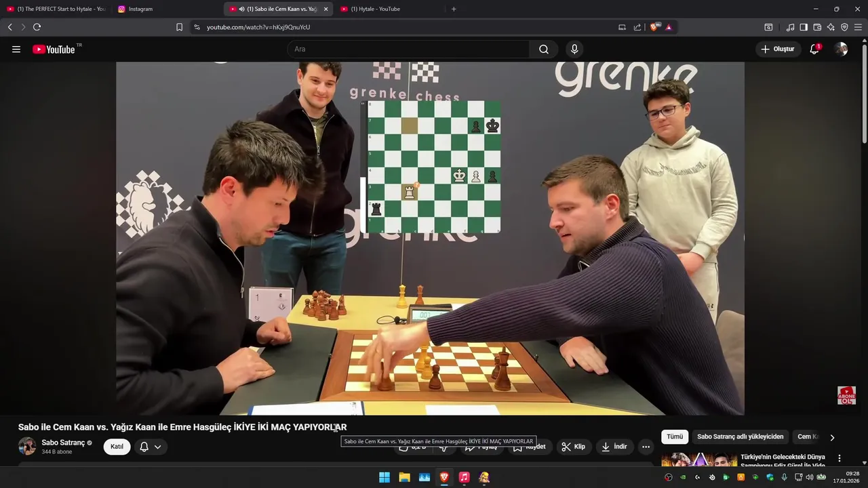Show next filter chips with arrow

(832, 437)
